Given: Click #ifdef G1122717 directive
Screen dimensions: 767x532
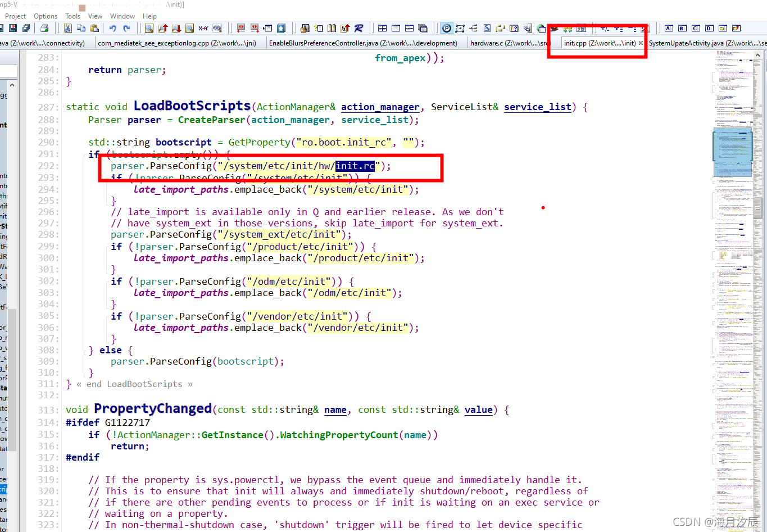Looking at the screenshot, I should 108,422.
